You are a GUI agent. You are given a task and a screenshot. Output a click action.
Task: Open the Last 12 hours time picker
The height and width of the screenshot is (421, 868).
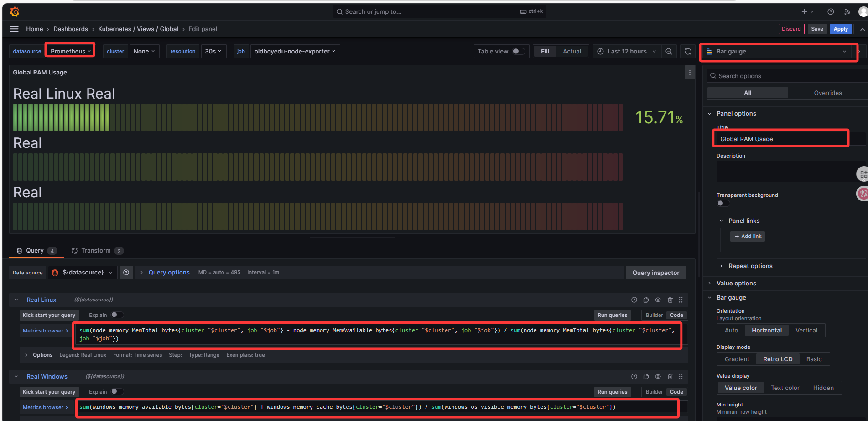pos(627,51)
